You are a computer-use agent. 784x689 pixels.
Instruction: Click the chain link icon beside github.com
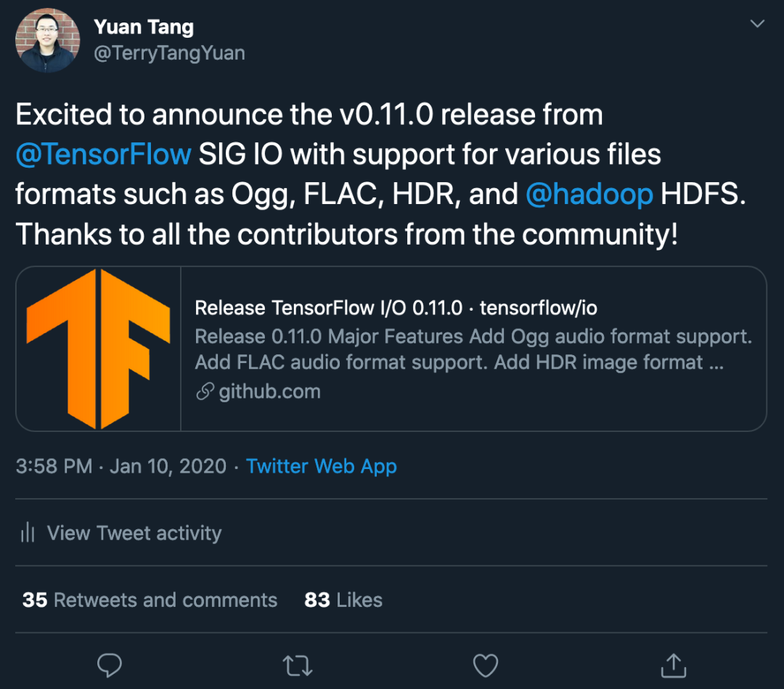pos(205,391)
